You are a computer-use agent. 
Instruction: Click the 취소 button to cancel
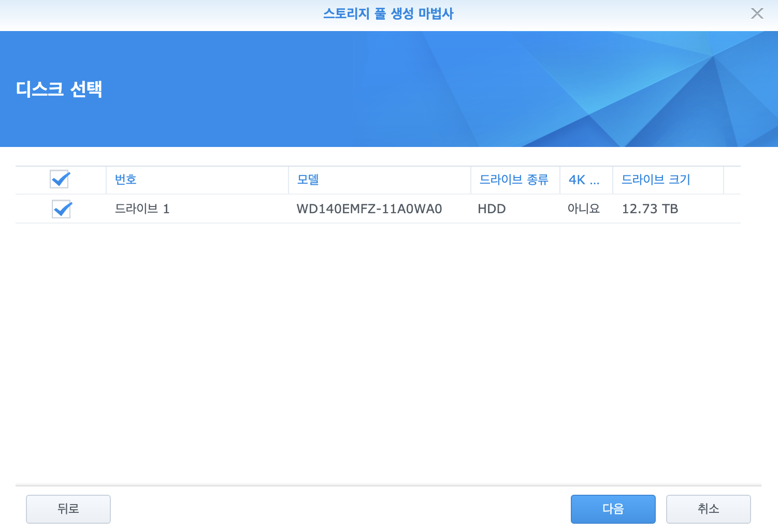[708, 509]
